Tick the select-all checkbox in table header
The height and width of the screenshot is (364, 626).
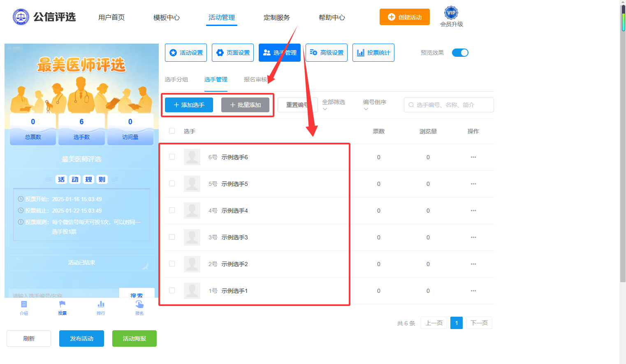172,131
